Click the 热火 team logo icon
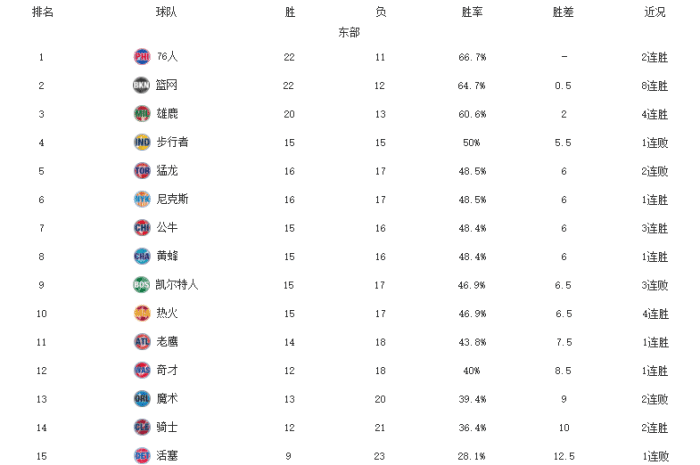The image size is (700, 465). [x=141, y=313]
